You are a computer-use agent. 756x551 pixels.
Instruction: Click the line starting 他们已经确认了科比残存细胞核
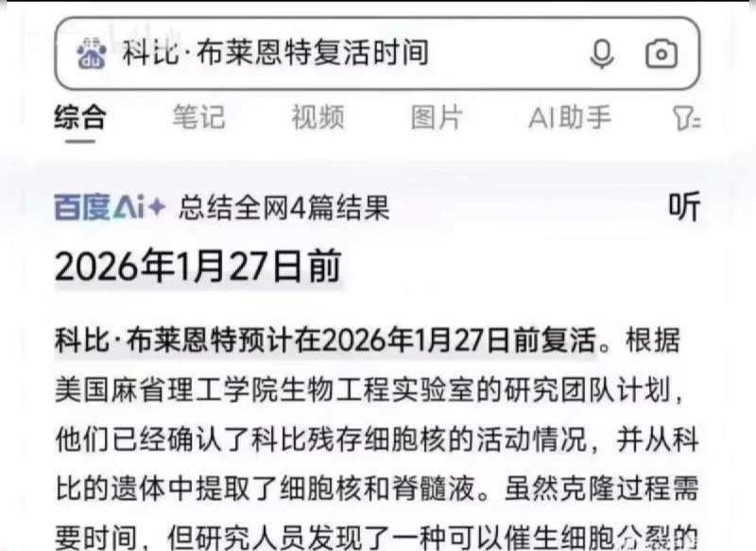tap(377, 439)
